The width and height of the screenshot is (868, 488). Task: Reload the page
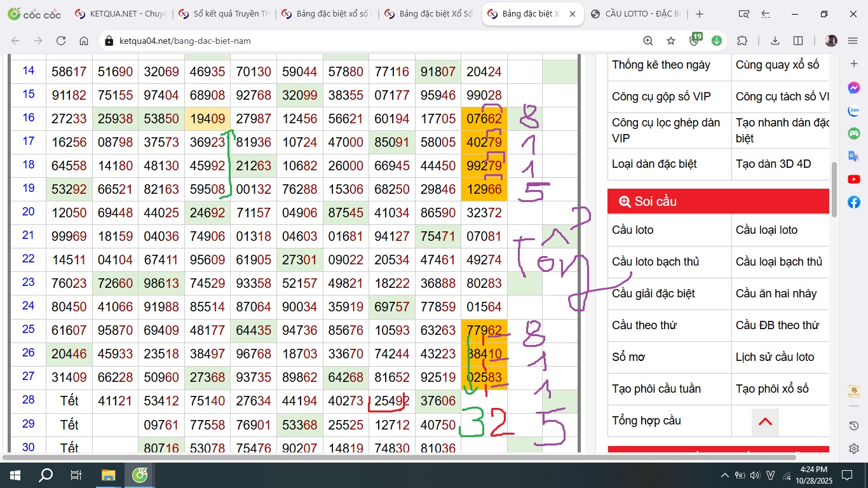pyautogui.click(x=61, y=41)
